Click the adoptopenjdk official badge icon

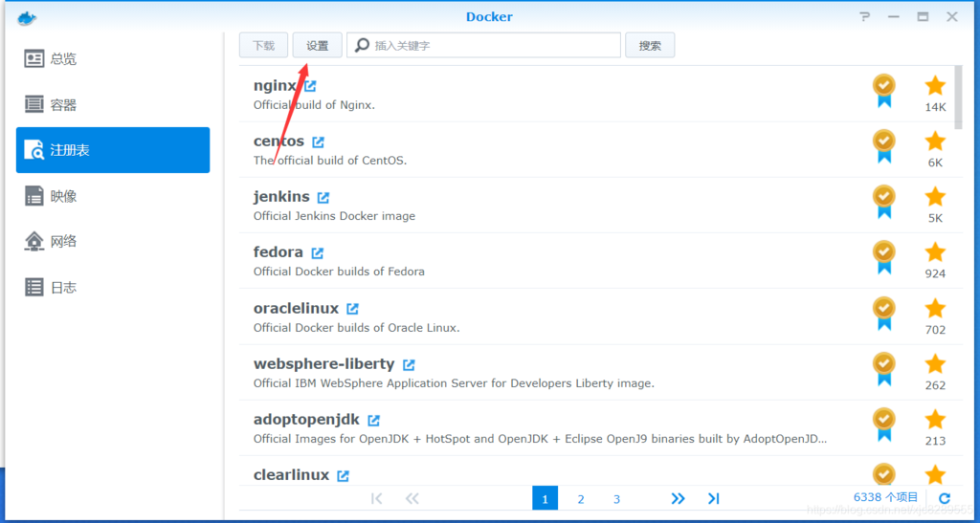pos(883,425)
